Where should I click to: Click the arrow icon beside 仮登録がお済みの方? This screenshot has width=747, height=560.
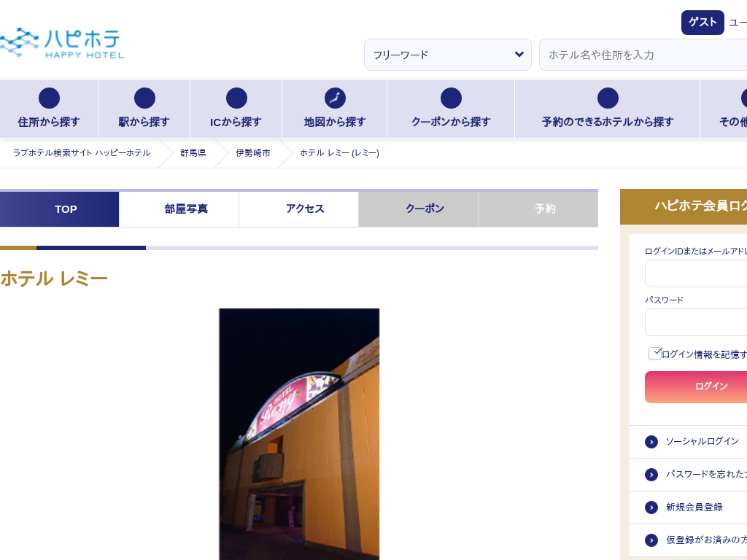[x=651, y=540]
